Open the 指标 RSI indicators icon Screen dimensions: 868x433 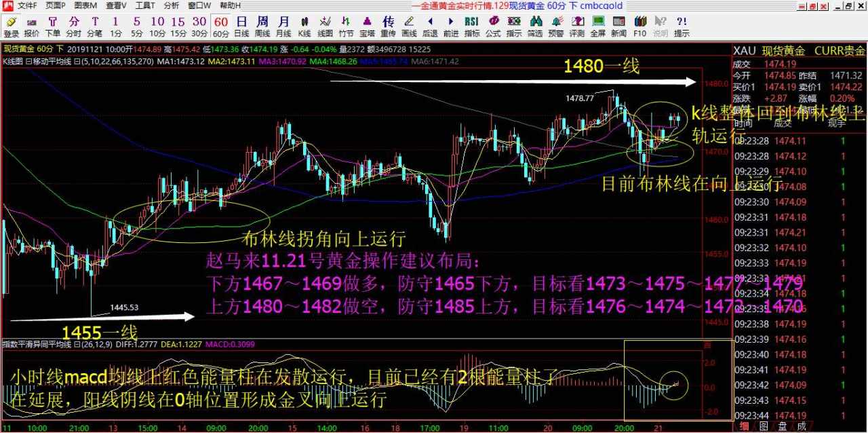click(472, 26)
